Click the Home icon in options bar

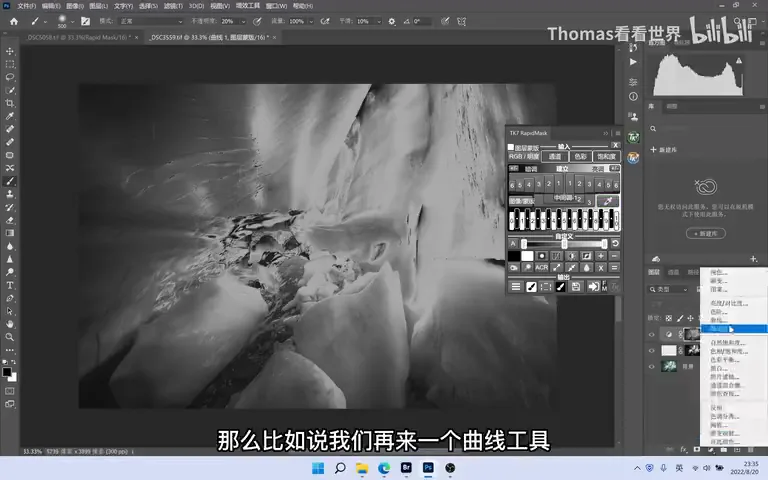[x=14, y=22]
